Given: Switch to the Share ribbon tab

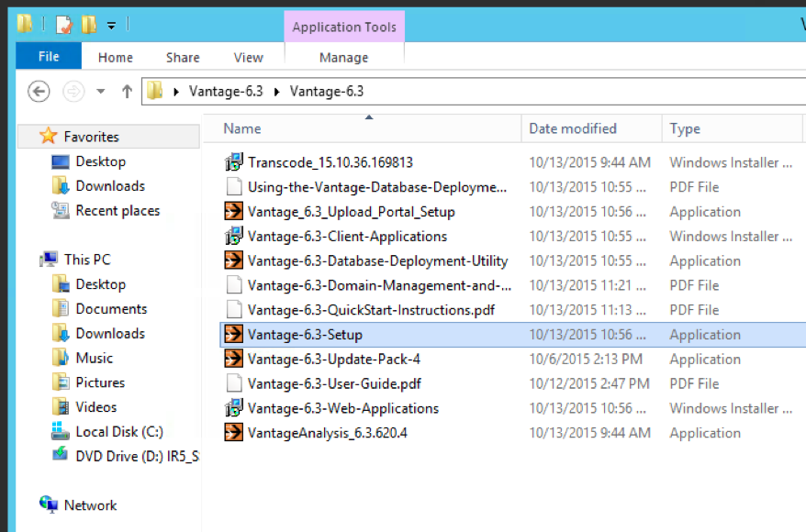Looking at the screenshot, I should [183, 58].
